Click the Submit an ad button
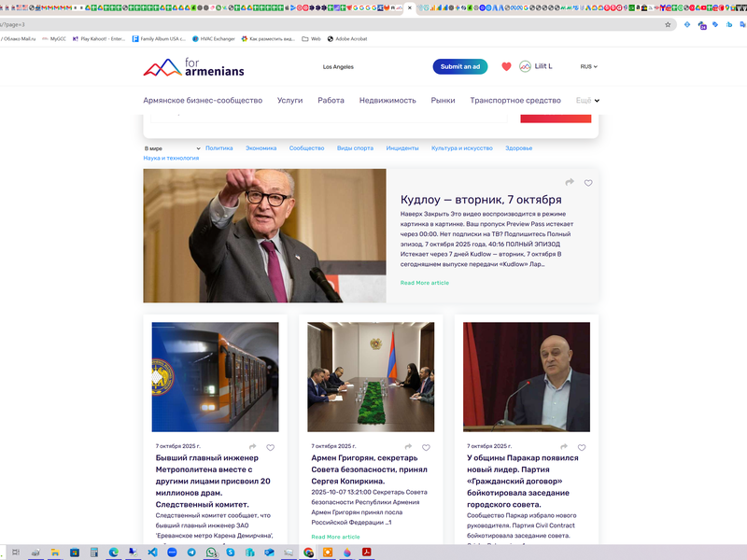 point(459,67)
